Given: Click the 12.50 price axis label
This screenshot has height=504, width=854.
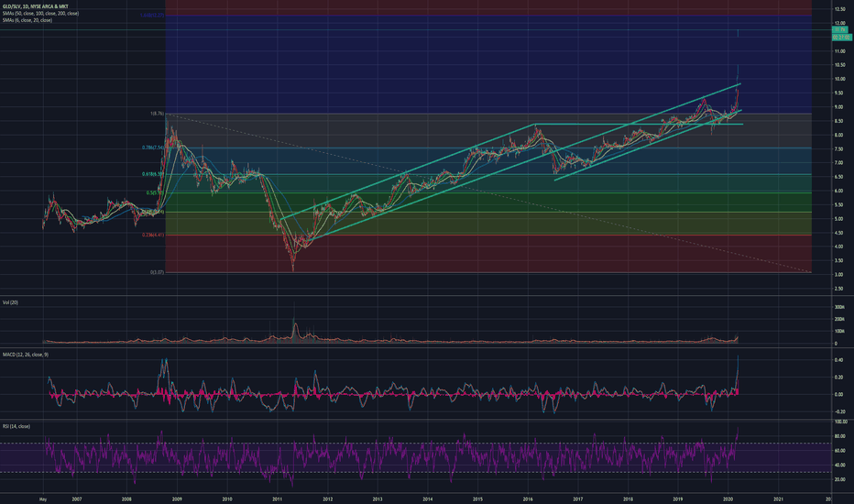Looking at the screenshot, I should point(839,9).
